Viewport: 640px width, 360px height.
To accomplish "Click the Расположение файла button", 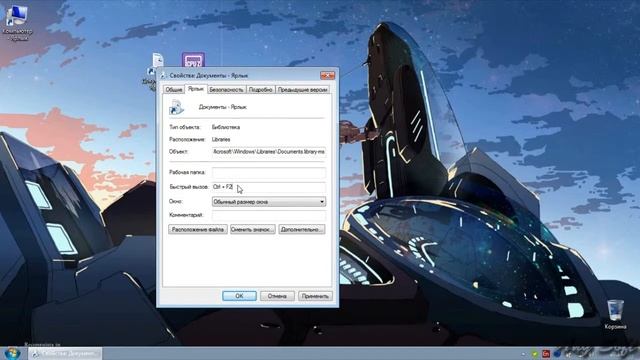I will [198, 229].
